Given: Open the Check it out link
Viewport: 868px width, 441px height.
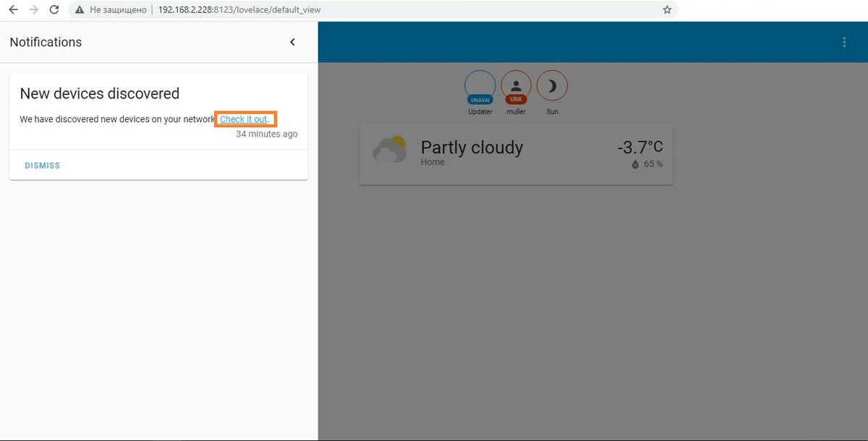Looking at the screenshot, I should (x=244, y=119).
